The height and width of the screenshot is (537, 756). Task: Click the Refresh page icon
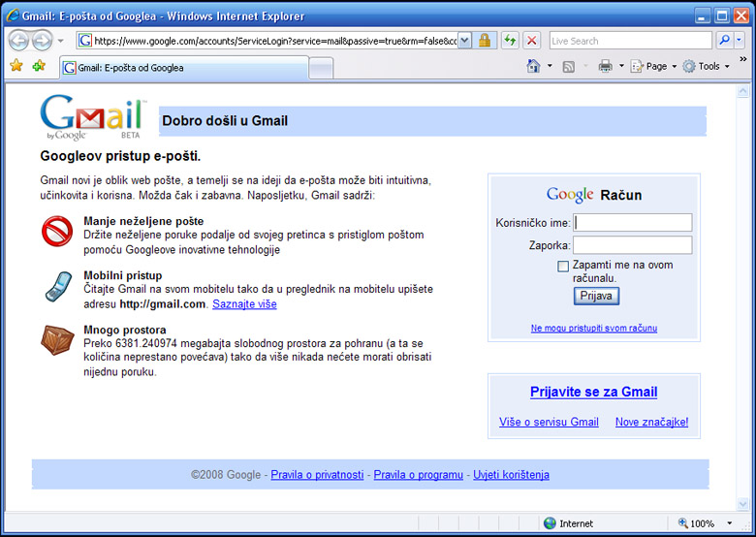click(510, 41)
